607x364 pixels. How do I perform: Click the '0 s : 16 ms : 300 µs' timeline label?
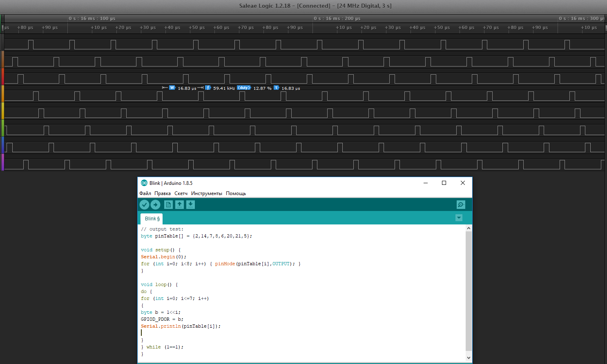(582, 18)
